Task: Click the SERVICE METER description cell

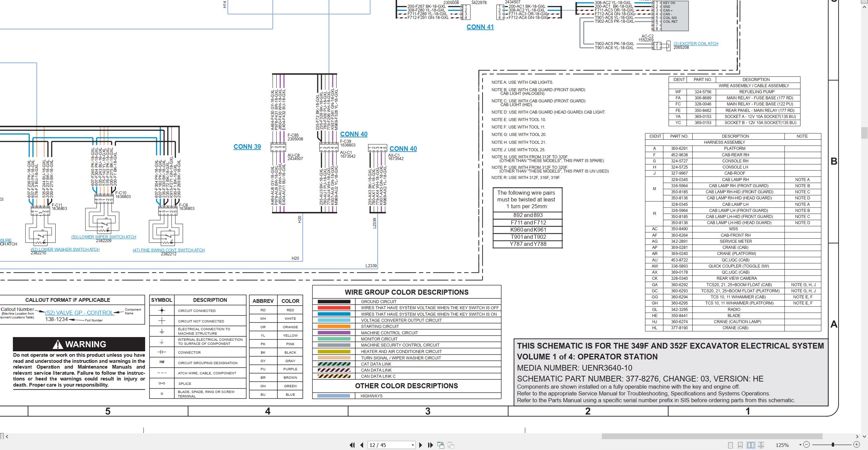Action: point(738,241)
